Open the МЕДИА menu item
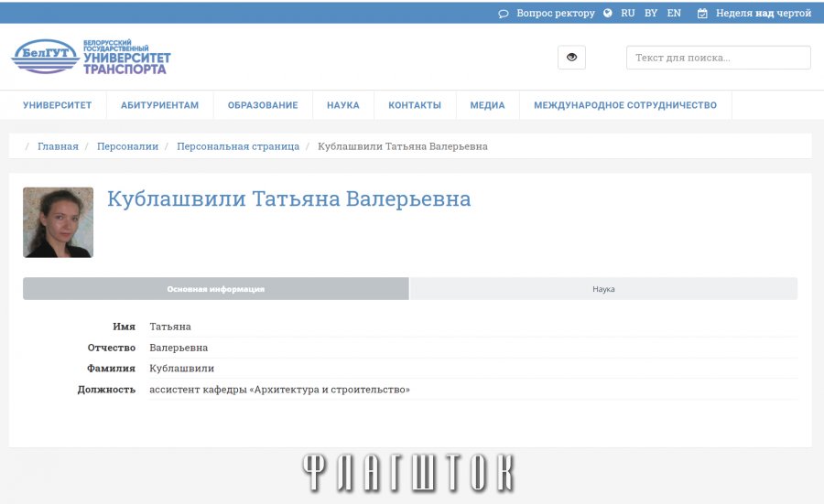Screen dimensions: 824x504 [487, 105]
